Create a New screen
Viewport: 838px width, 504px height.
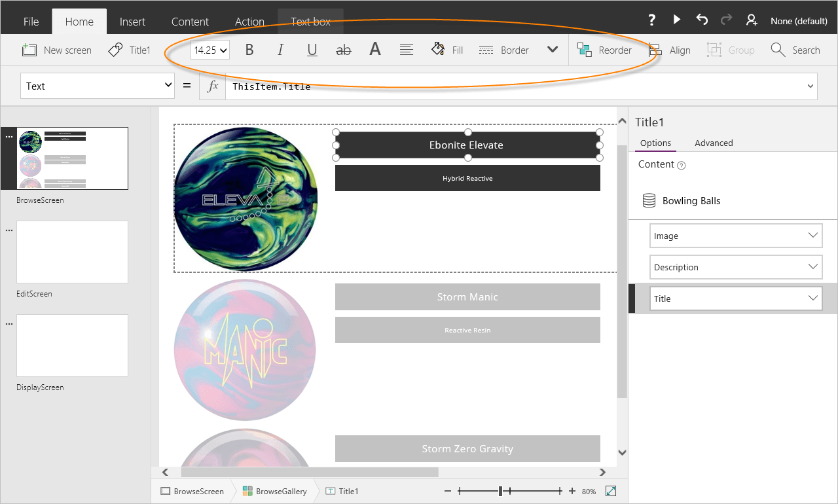[x=56, y=49]
